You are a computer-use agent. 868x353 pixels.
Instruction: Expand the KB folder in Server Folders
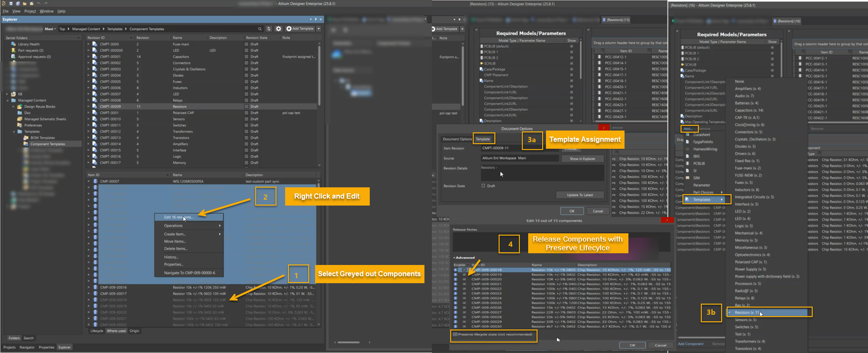click(7, 94)
